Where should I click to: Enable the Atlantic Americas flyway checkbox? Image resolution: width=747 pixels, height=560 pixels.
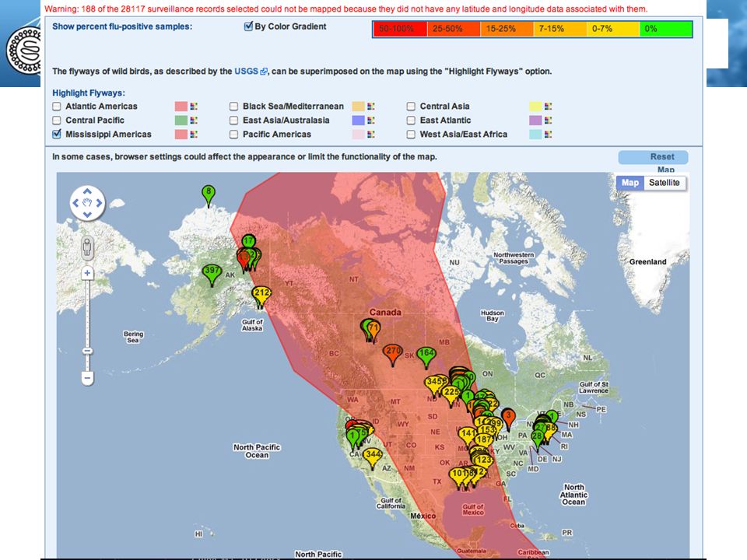point(57,107)
